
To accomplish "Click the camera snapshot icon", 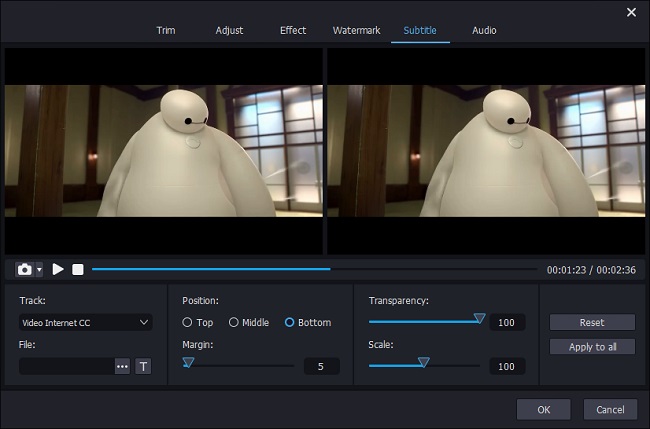I will pos(24,269).
